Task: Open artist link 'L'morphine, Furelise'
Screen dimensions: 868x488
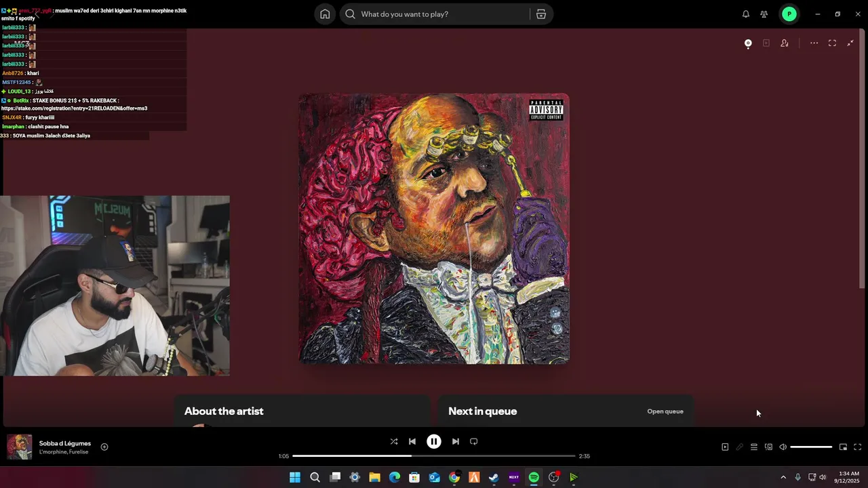Action: [64, 452]
